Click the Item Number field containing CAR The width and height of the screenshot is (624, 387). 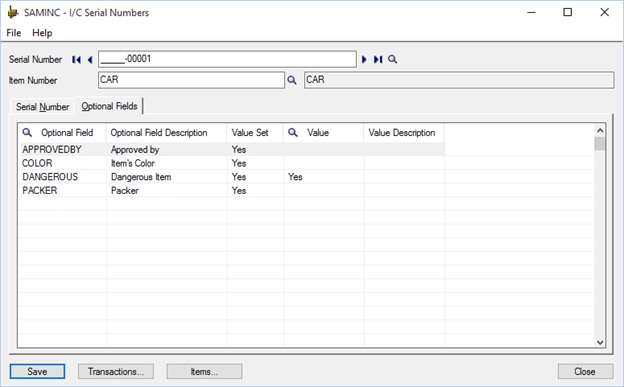(x=191, y=80)
